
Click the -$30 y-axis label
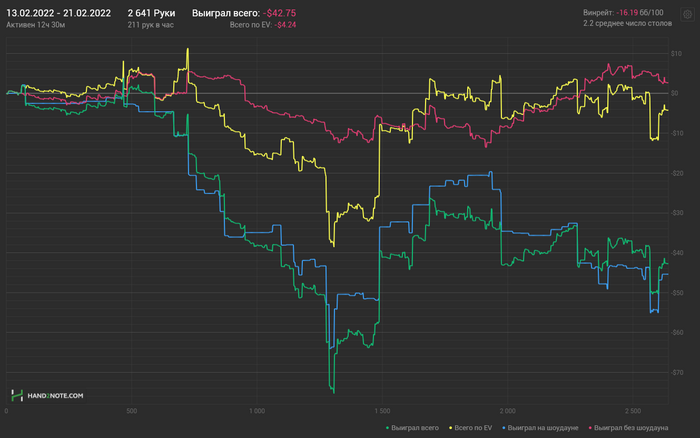pyautogui.click(x=676, y=213)
